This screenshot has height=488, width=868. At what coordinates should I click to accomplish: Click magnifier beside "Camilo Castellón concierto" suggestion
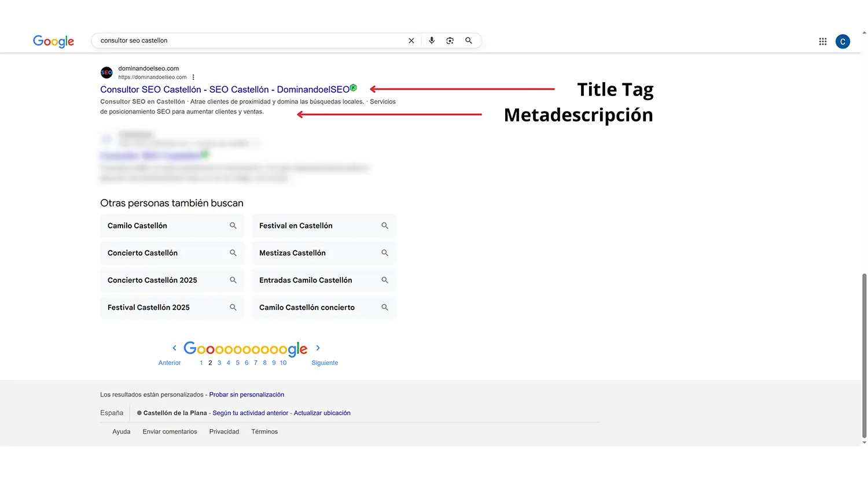[385, 307]
